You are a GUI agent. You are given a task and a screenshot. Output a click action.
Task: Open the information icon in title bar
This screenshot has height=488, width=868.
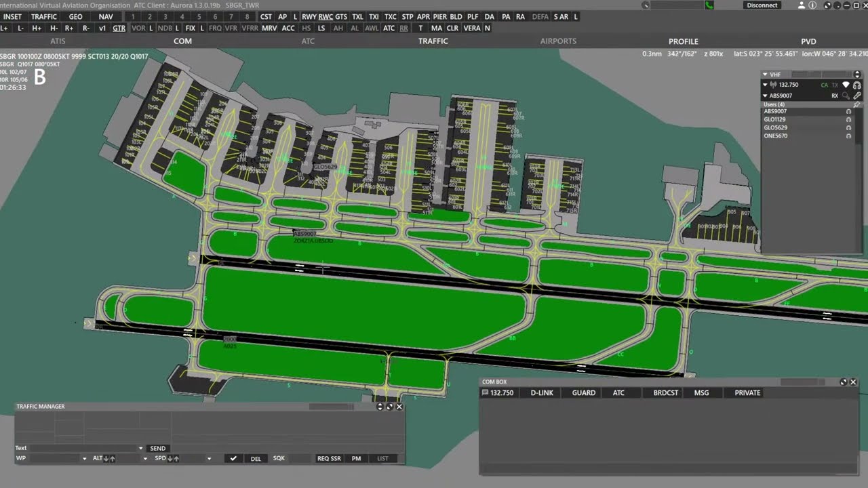pyautogui.click(x=812, y=5)
